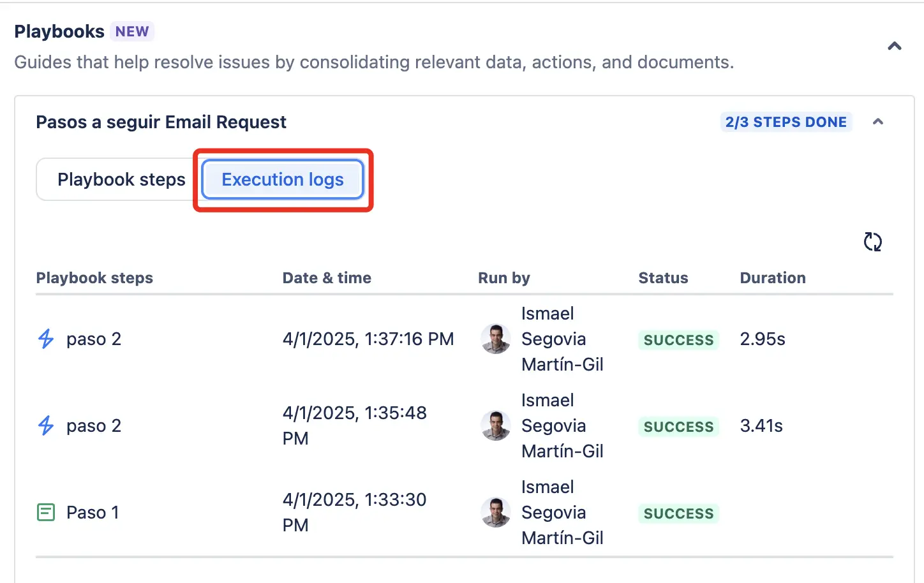
Task: Click the NEW badge next to Playbooks
Action: (132, 31)
